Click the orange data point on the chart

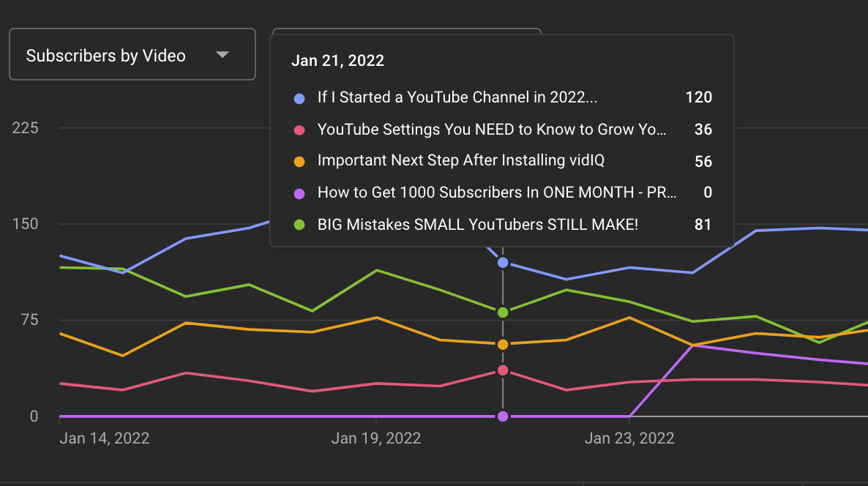[503, 345]
